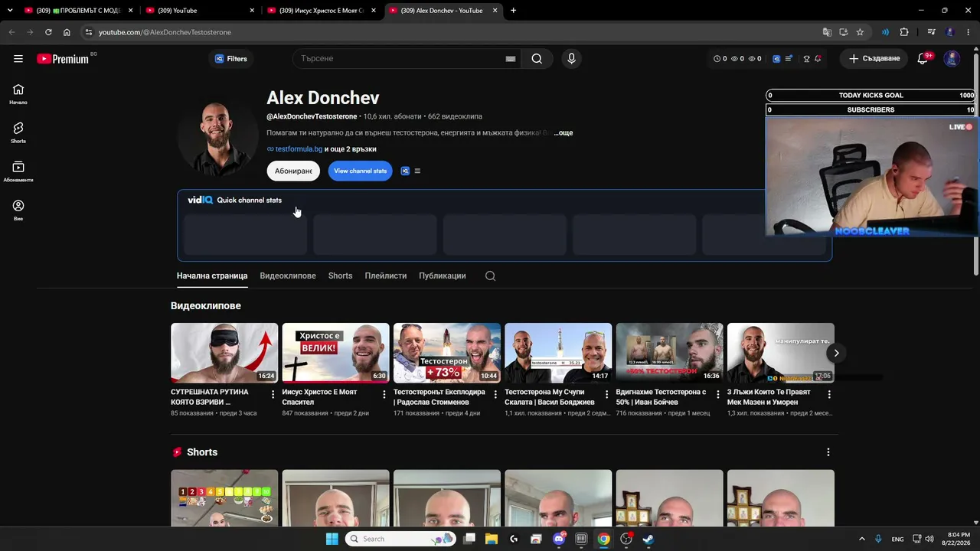
Task: Open options for Тестостеронът Експлодира video
Action: click(495, 395)
